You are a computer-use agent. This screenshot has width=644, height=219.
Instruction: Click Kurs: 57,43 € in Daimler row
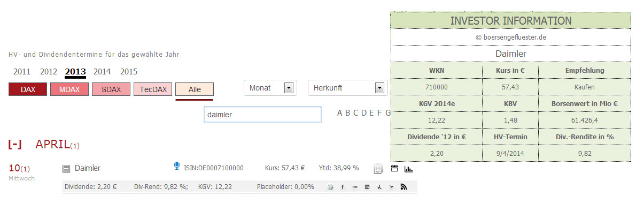(x=285, y=168)
